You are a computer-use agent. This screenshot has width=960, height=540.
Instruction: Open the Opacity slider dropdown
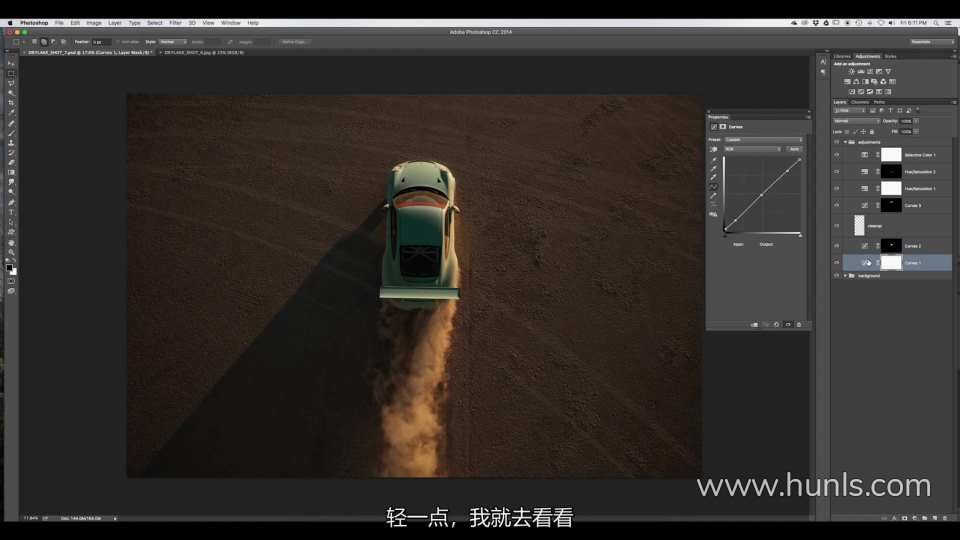916,121
